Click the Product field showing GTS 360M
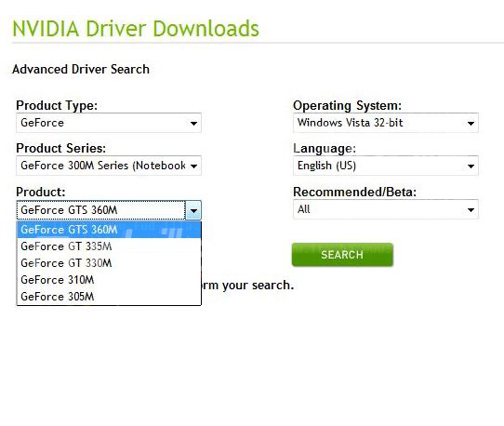 101,210
